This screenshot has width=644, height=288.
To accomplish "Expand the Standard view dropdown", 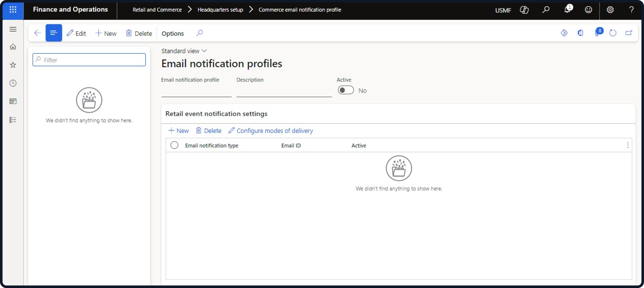I will 184,51.
